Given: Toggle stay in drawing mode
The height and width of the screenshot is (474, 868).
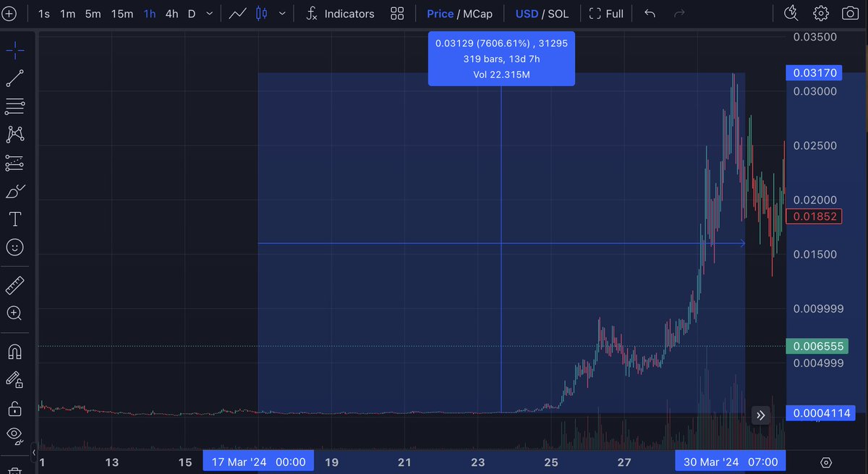Looking at the screenshot, I should tap(14, 379).
